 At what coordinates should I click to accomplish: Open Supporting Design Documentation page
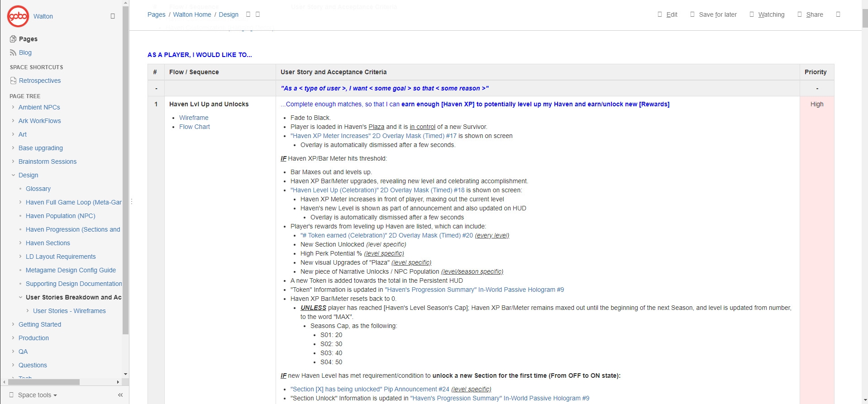point(74,284)
